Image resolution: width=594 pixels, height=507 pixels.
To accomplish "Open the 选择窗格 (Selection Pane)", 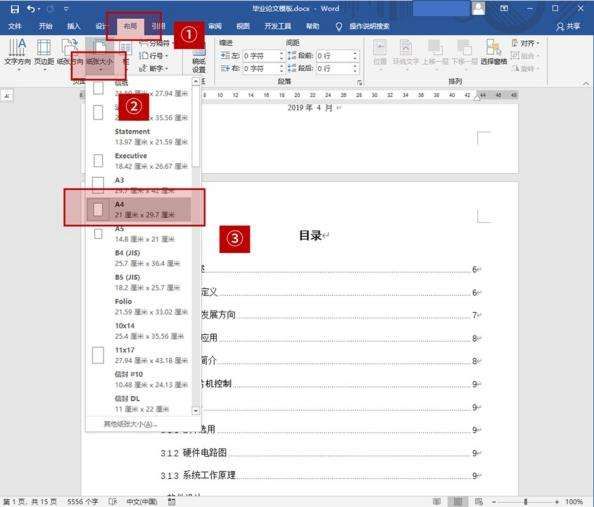I will coord(494,52).
